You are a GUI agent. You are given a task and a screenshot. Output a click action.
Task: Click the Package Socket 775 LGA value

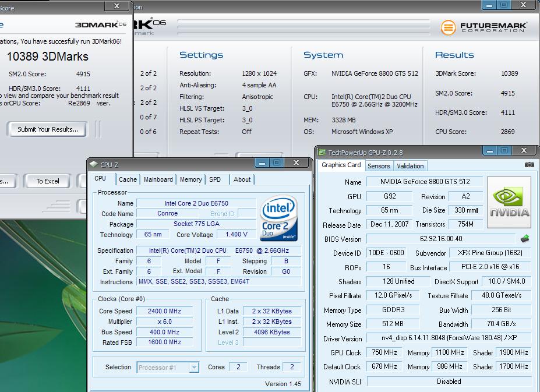[x=196, y=224]
